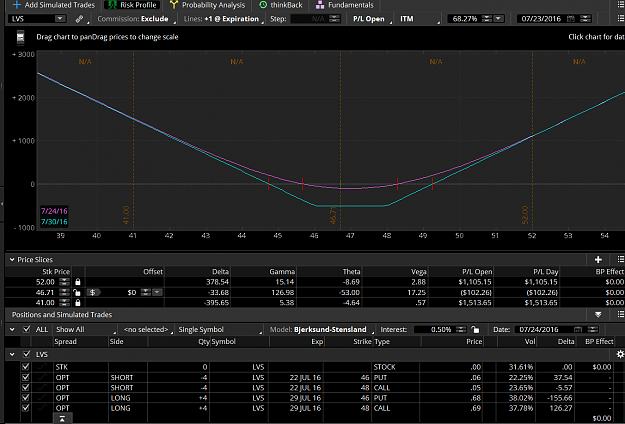Adjust the 52.00 stock price stepper
The width and height of the screenshot is (625, 424).
click(x=64, y=282)
